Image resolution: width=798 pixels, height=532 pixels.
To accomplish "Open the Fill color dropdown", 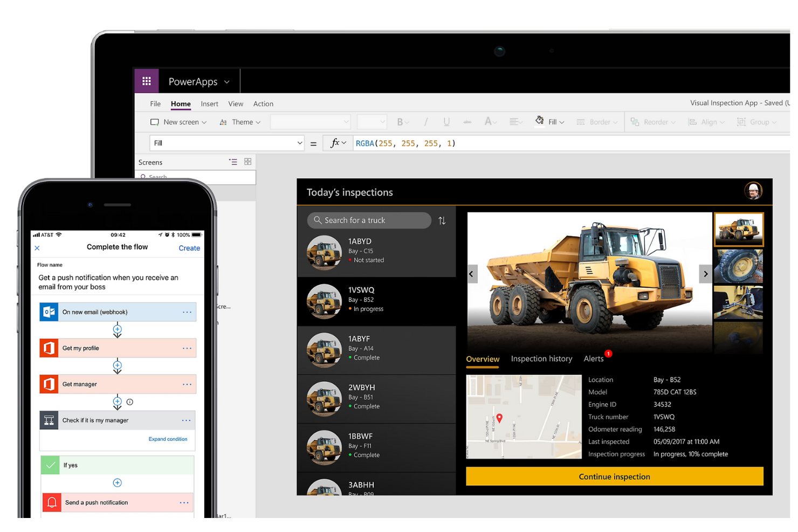I will click(549, 122).
